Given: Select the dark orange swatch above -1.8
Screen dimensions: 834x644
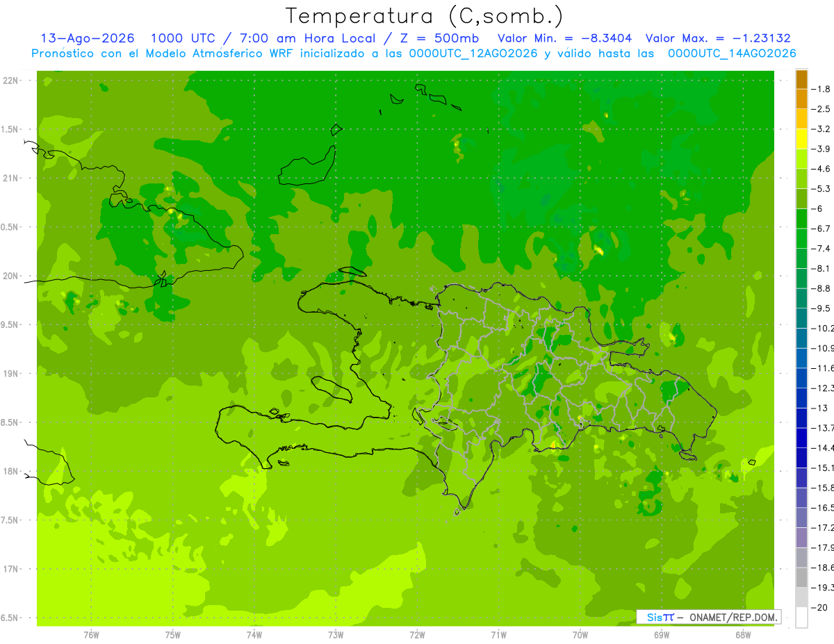Looking at the screenshot, I should tap(801, 79).
